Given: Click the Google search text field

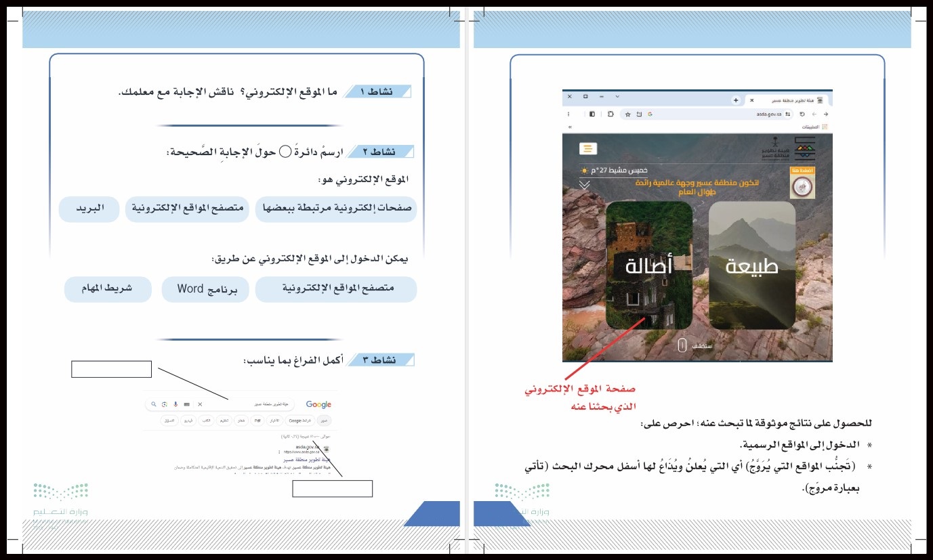Looking at the screenshot, I should 220,404.
